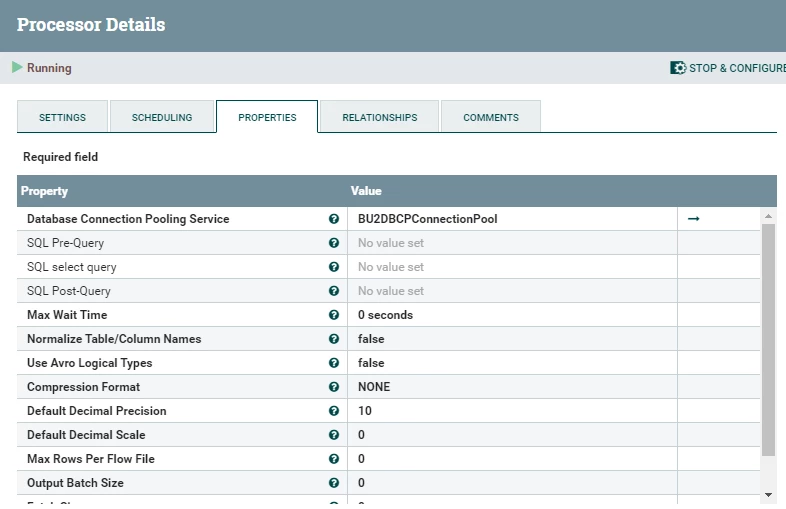Image resolution: width=786 pixels, height=509 pixels.
Task: Click the 'Default Decimal Precision' property name
Action: coord(97,411)
